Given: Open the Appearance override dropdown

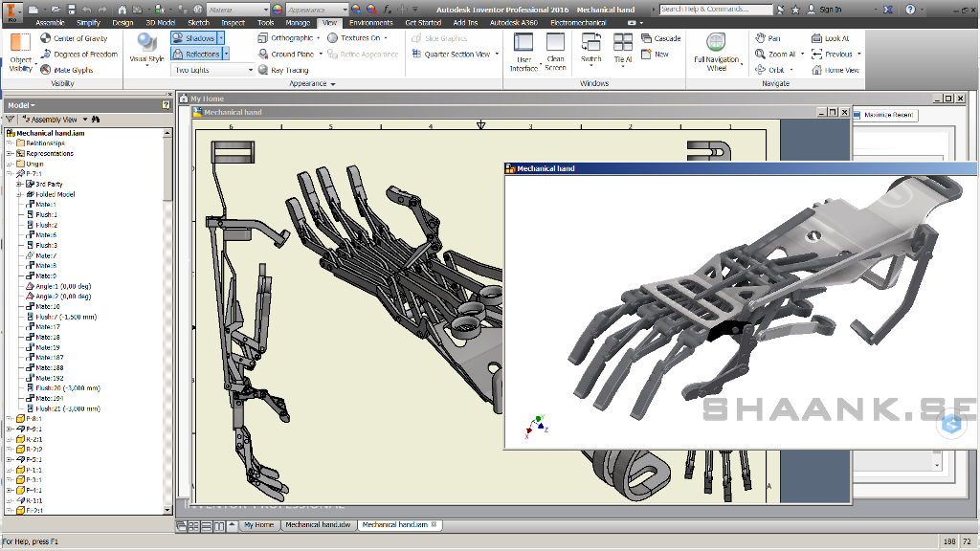Looking at the screenshot, I should click(317, 10).
